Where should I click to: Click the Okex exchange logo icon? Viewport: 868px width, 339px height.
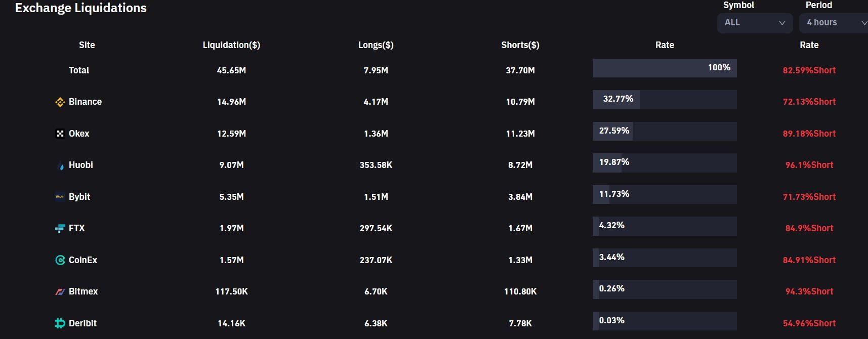coord(60,134)
